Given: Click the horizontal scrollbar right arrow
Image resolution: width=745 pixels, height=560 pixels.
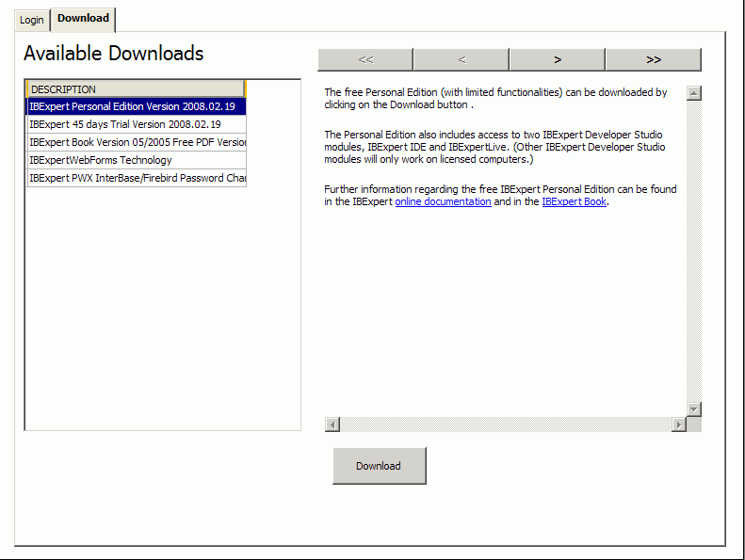Looking at the screenshot, I should 678,424.
